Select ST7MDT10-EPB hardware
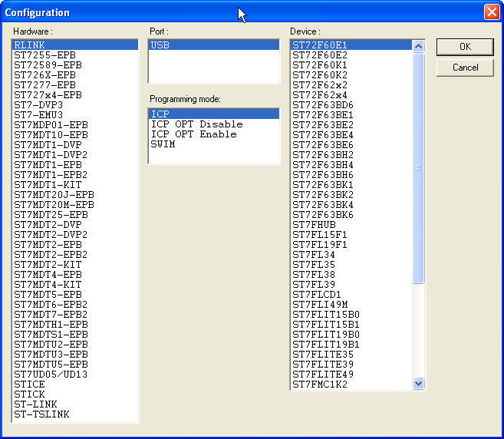 (x=75, y=135)
